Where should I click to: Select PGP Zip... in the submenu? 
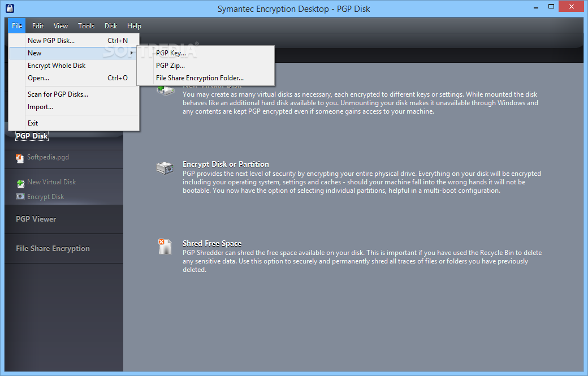pyautogui.click(x=205, y=66)
